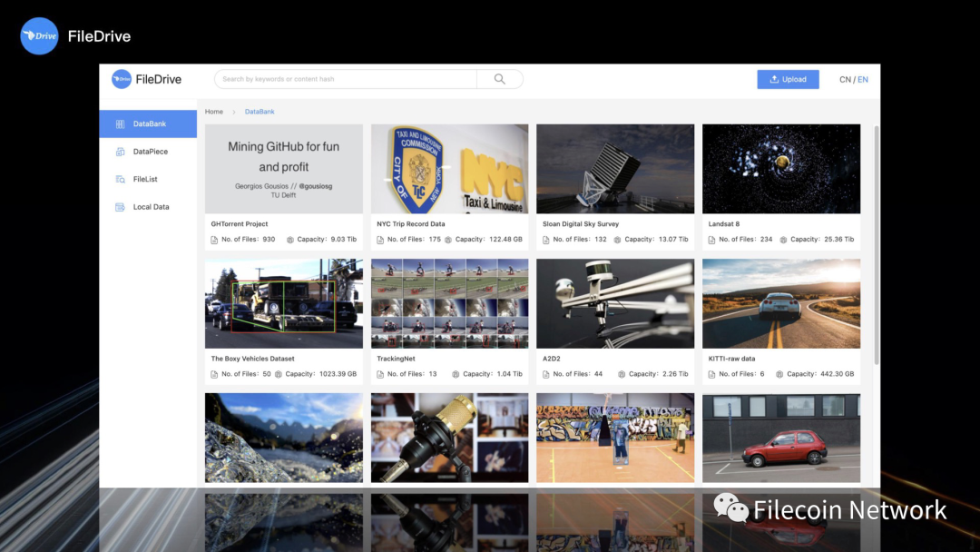
Task: Click the file icon under KITTI-raw data
Action: pos(711,374)
